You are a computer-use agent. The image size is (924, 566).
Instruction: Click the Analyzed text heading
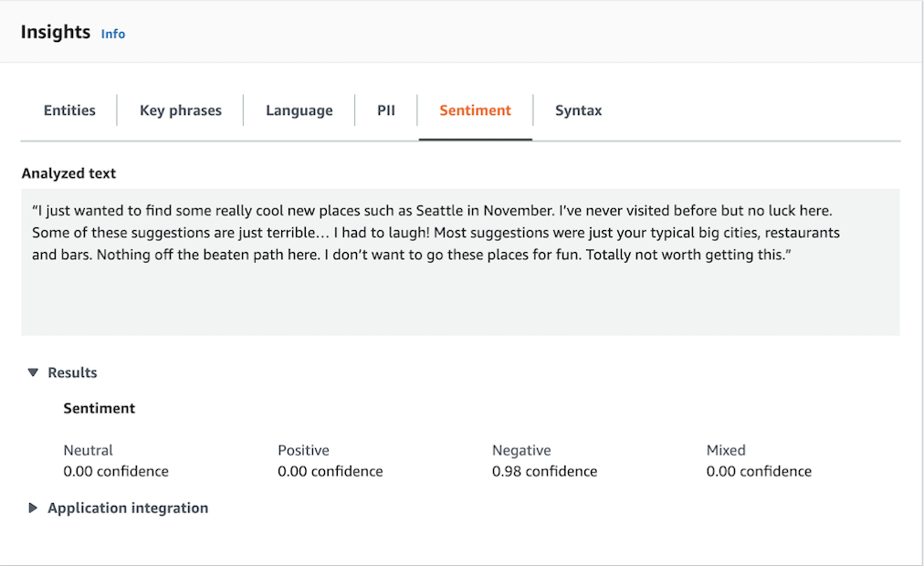coord(68,173)
